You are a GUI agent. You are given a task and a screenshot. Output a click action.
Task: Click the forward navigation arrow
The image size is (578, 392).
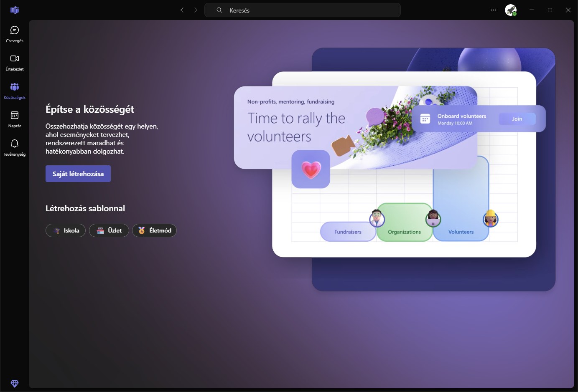[x=196, y=10]
